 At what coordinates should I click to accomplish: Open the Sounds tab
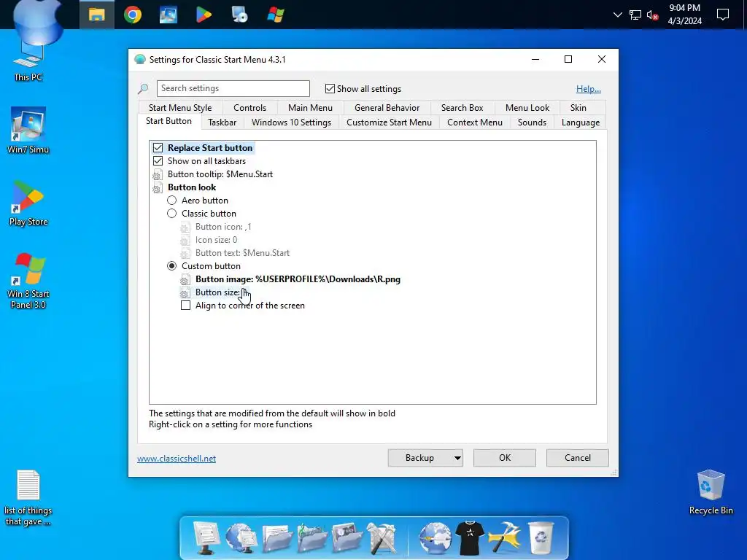pos(532,122)
